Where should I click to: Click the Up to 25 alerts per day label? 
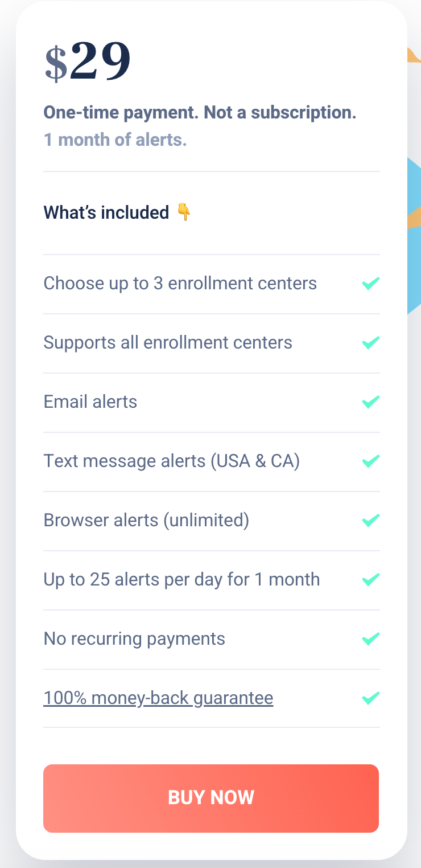click(x=181, y=579)
